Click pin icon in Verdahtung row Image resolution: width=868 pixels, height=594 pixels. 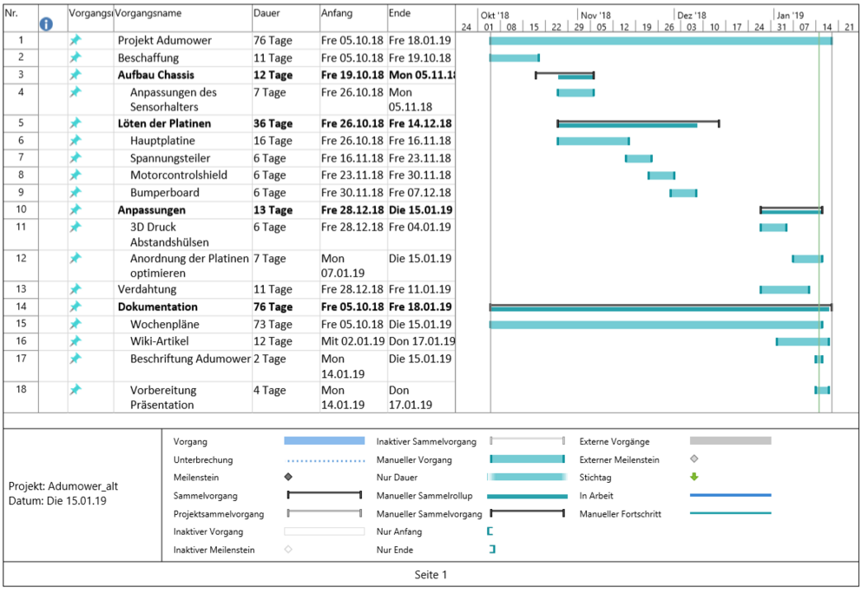(75, 289)
